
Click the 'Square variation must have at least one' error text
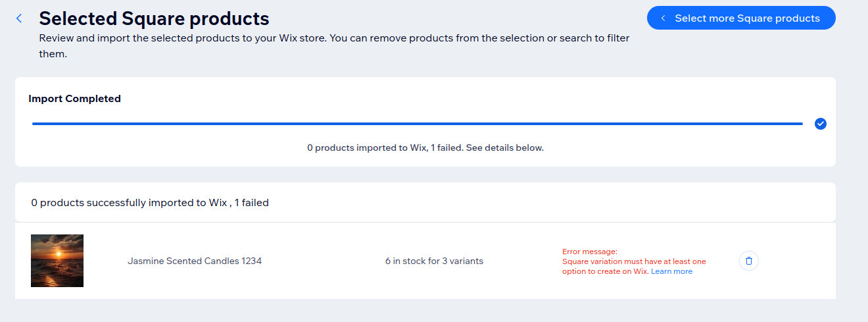pyautogui.click(x=634, y=261)
